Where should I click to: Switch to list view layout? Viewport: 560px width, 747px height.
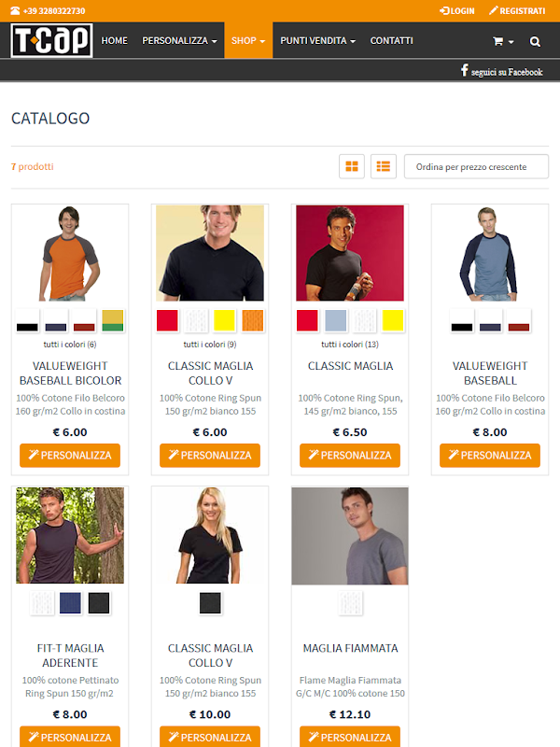click(x=384, y=166)
